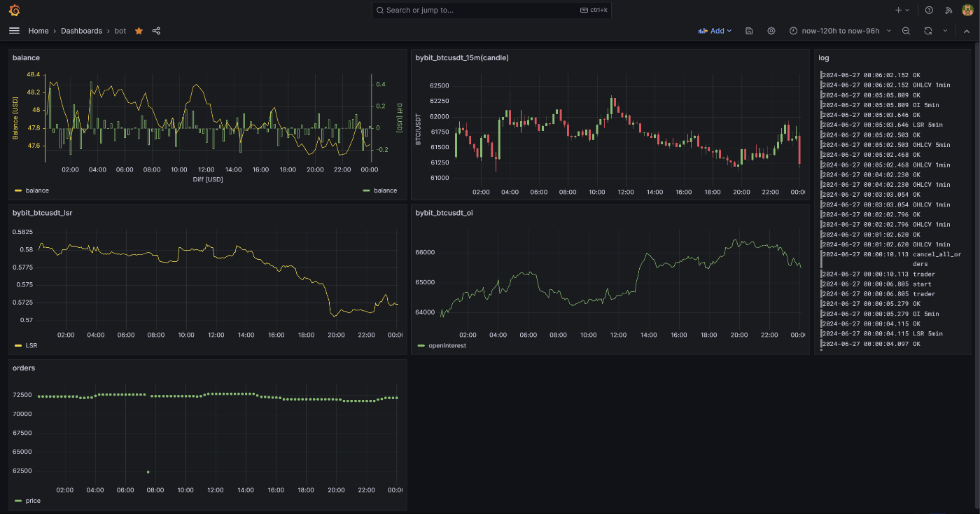Screen dimensions: 980x514
Task: Click the green openInterest legend color swatch
Action: click(421, 346)
